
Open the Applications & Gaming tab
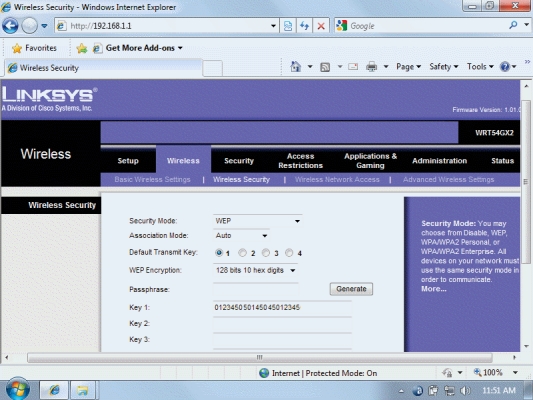pyautogui.click(x=371, y=161)
